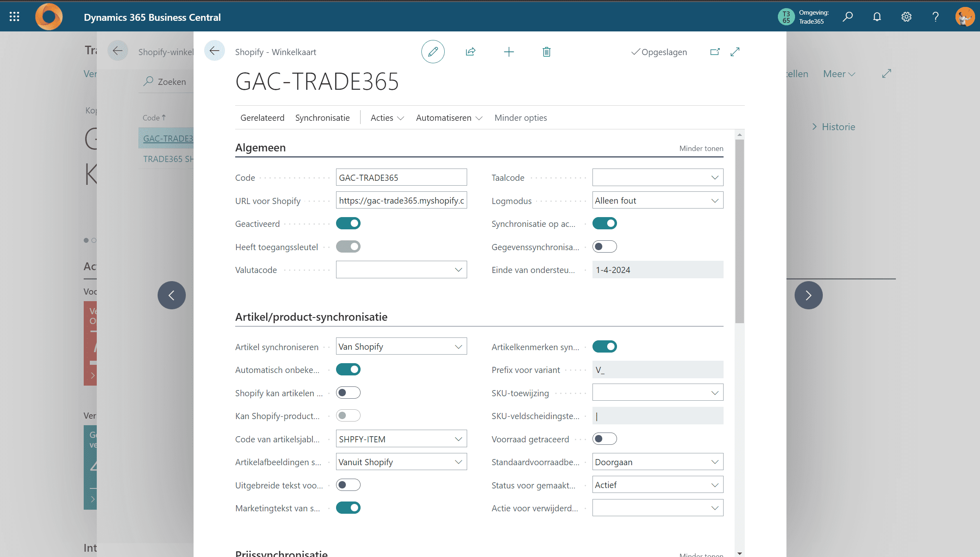The width and height of the screenshot is (980, 557).
Task: Toggle Artikelkenmerken synchroniseren switch
Action: tap(605, 346)
